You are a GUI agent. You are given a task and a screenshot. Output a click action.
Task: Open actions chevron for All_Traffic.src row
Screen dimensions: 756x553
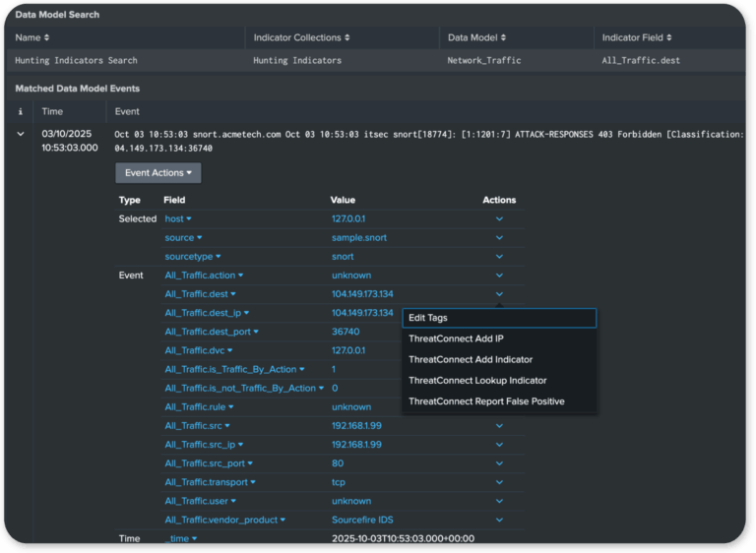(x=499, y=426)
